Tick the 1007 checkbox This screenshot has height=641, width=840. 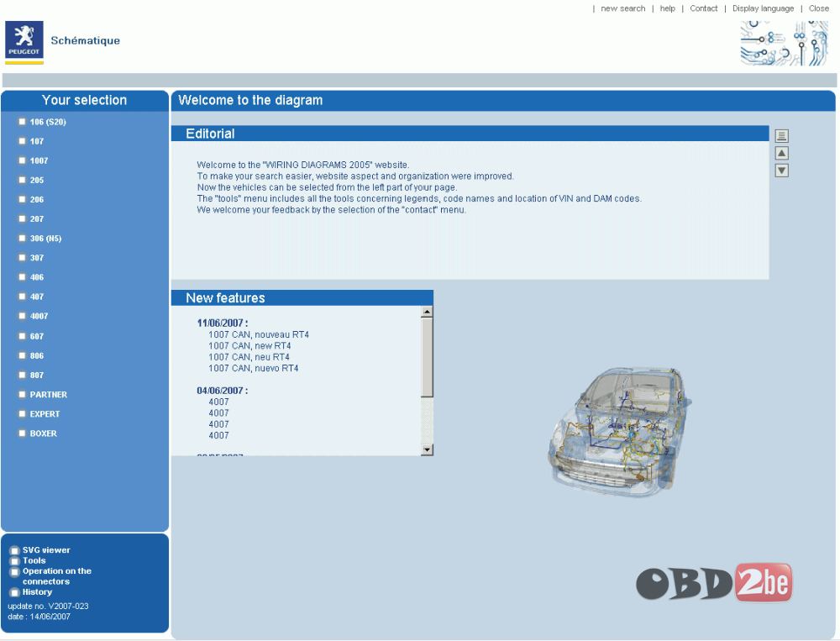click(22, 160)
